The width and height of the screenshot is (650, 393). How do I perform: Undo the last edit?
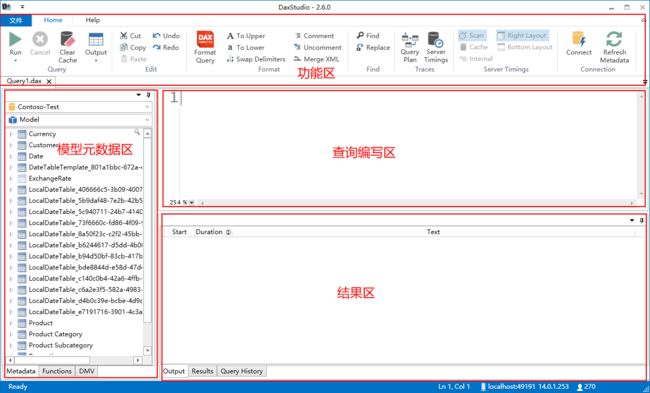(166, 36)
